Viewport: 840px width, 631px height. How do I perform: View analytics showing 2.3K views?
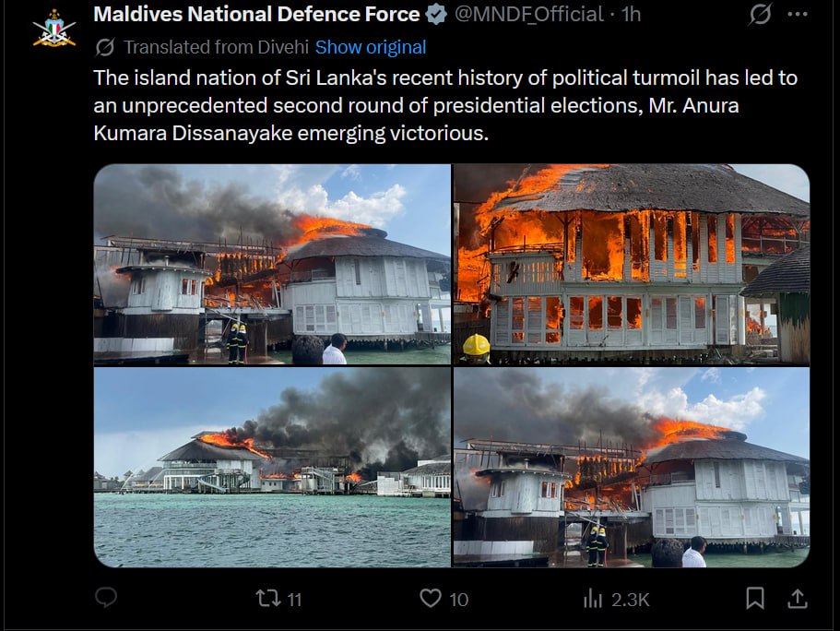[616, 599]
